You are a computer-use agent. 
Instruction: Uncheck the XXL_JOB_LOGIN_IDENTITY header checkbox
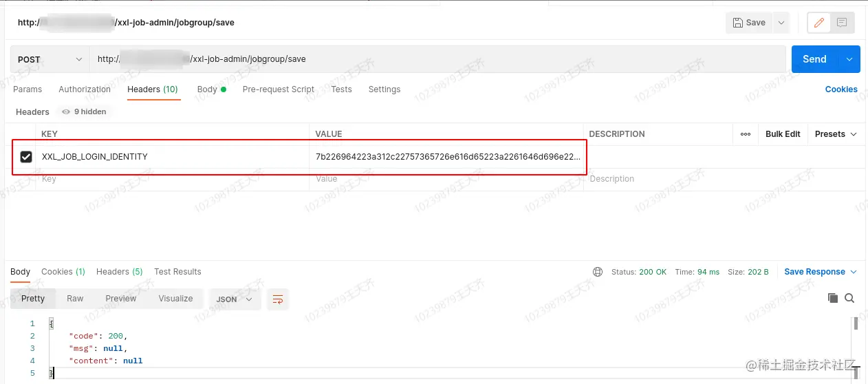26,157
